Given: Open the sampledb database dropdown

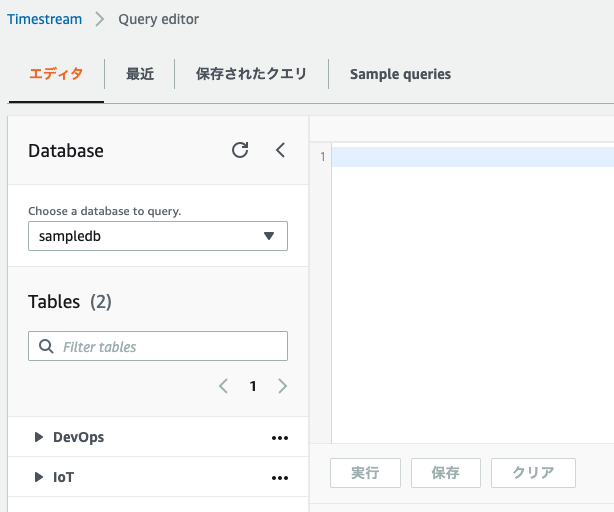Looking at the screenshot, I should [158, 236].
